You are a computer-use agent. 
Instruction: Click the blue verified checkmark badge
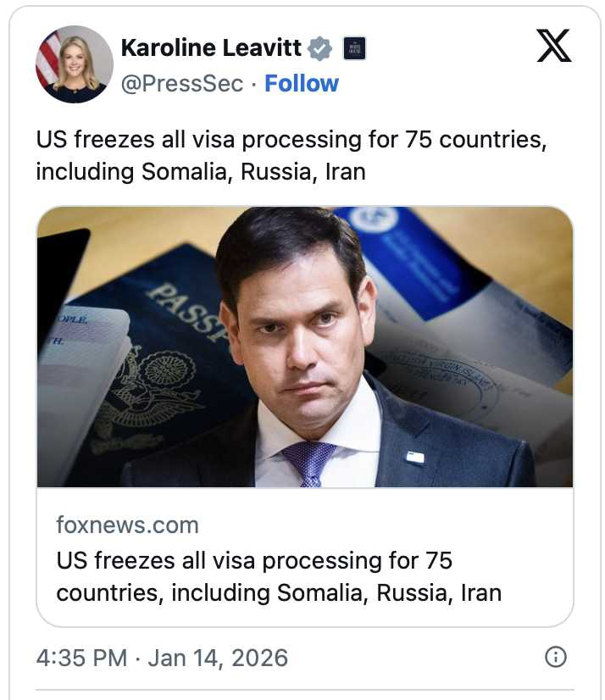(319, 48)
